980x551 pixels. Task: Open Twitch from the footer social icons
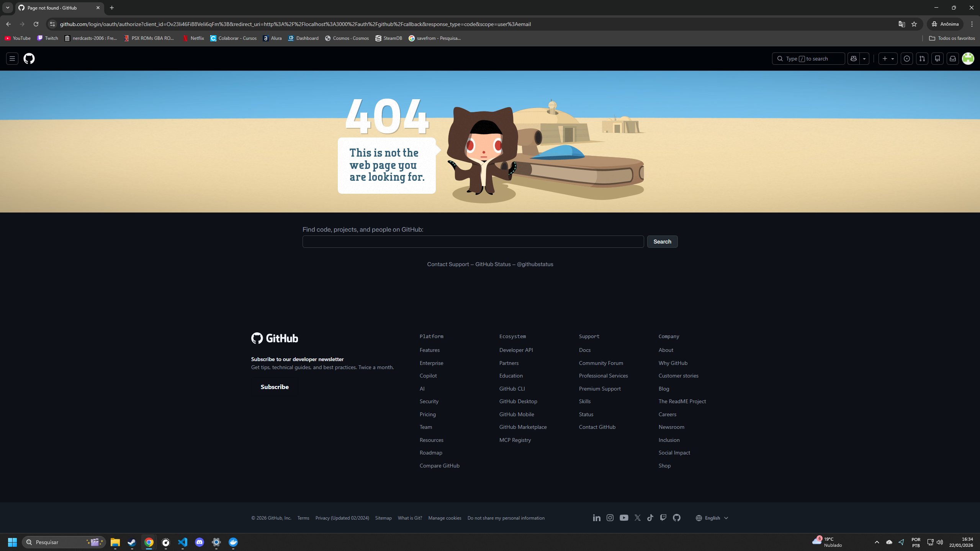pyautogui.click(x=663, y=518)
